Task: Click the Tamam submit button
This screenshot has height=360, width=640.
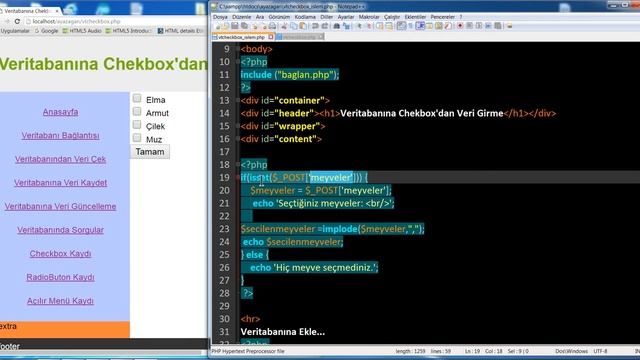Action: coord(150,152)
